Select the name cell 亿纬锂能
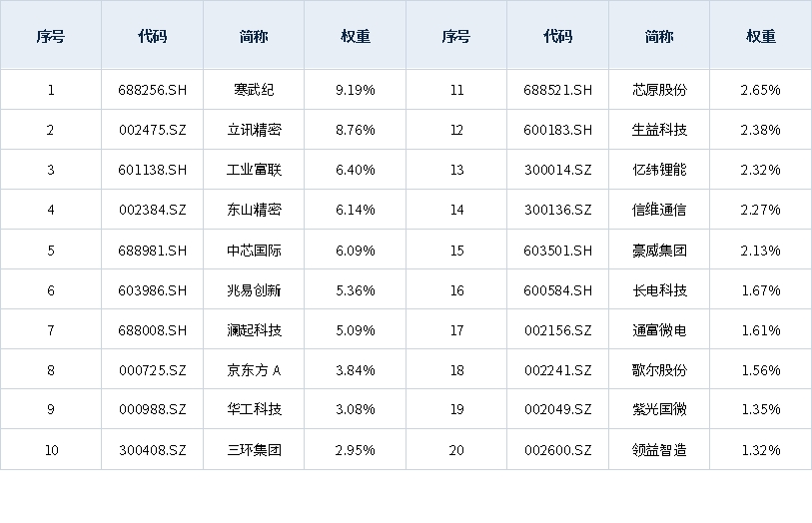The width and height of the screenshot is (812, 523). (659, 170)
